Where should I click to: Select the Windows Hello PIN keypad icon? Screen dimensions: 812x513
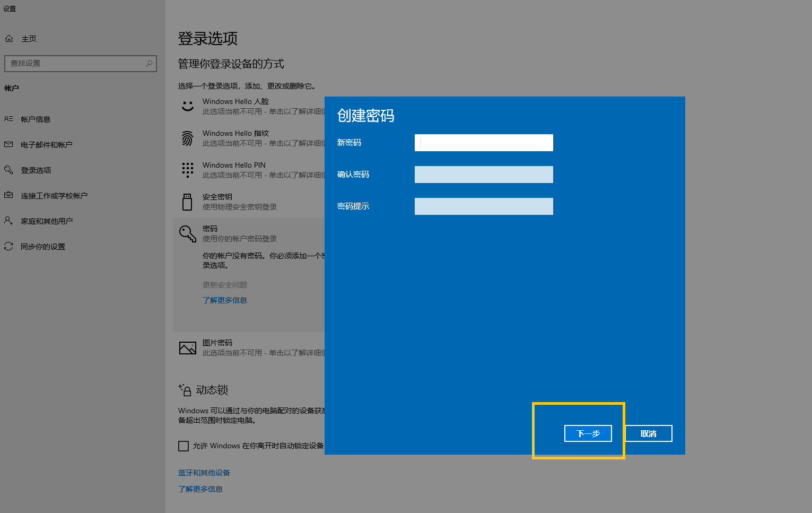pyautogui.click(x=187, y=170)
